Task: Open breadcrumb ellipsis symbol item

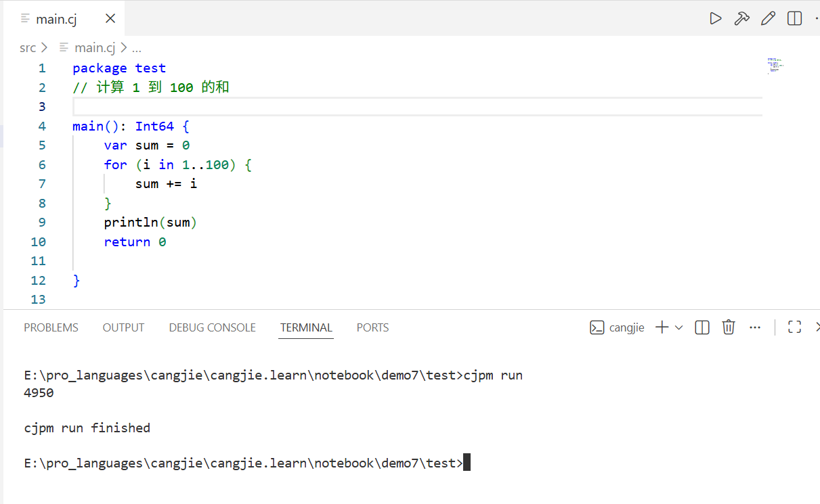Action: [137, 47]
